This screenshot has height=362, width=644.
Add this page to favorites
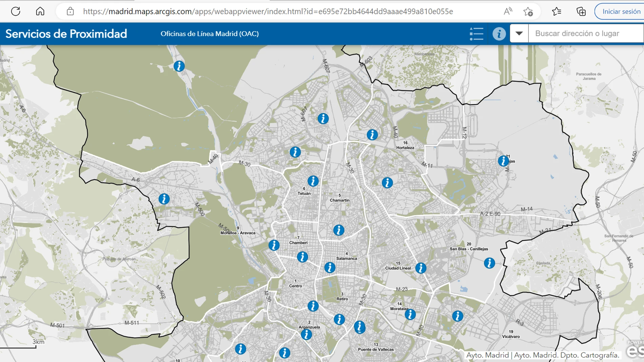click(528, 11)
